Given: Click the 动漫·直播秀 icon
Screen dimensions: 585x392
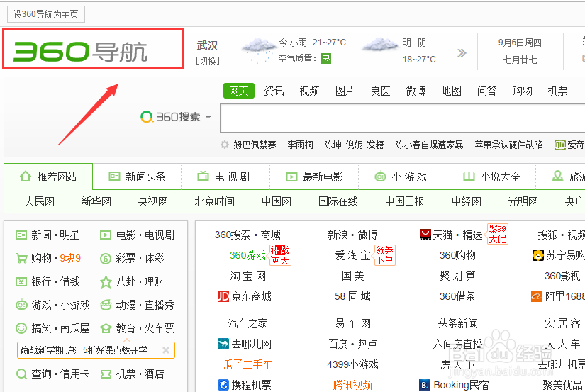Looking at the screenshot, I should click(106, 305).
